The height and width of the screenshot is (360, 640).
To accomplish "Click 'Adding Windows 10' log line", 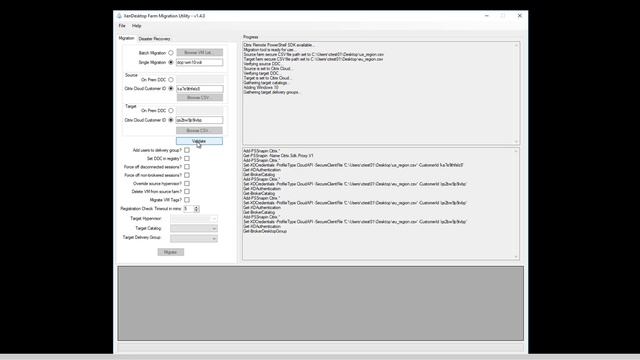I will tap(261, 87).
